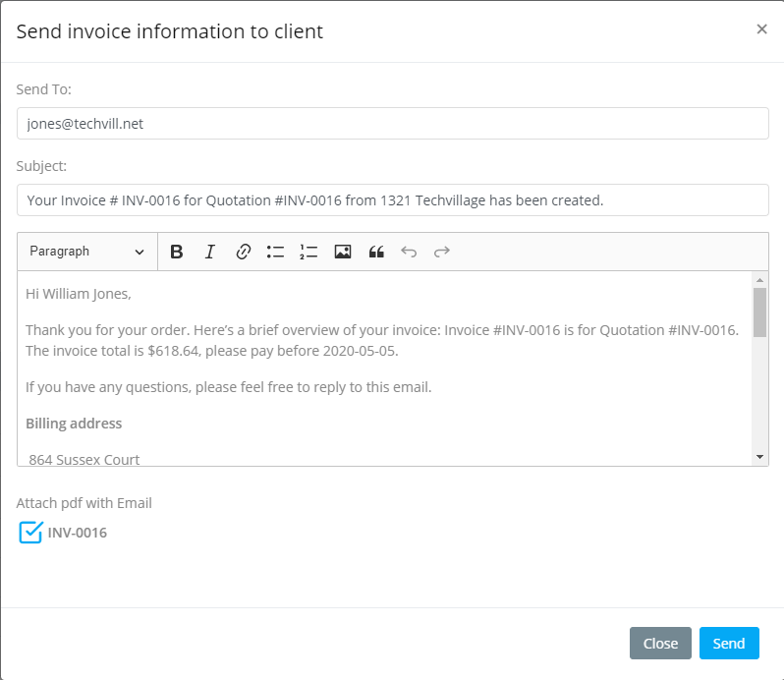Click the editor scrollbar up arrow
784x680 pixels.
click(759, 280)
